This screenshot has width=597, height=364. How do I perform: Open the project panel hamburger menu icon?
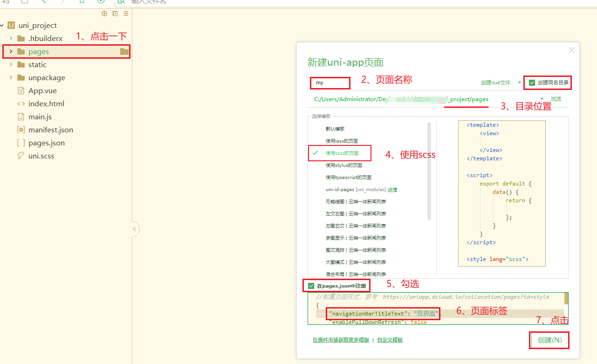click(x=125, y=14)
